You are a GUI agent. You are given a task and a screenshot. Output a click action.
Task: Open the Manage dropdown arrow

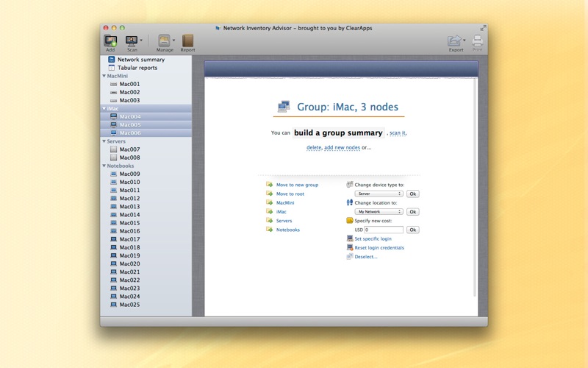pyautogui.click(x=173, y=40)
